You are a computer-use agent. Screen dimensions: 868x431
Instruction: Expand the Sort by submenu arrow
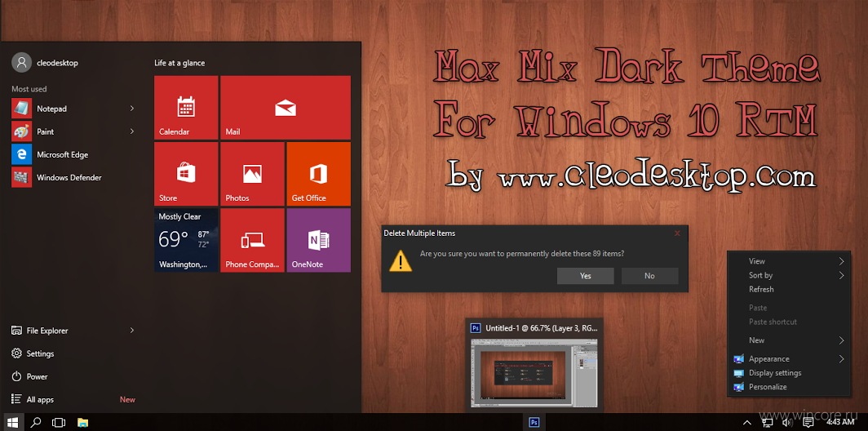841,275
